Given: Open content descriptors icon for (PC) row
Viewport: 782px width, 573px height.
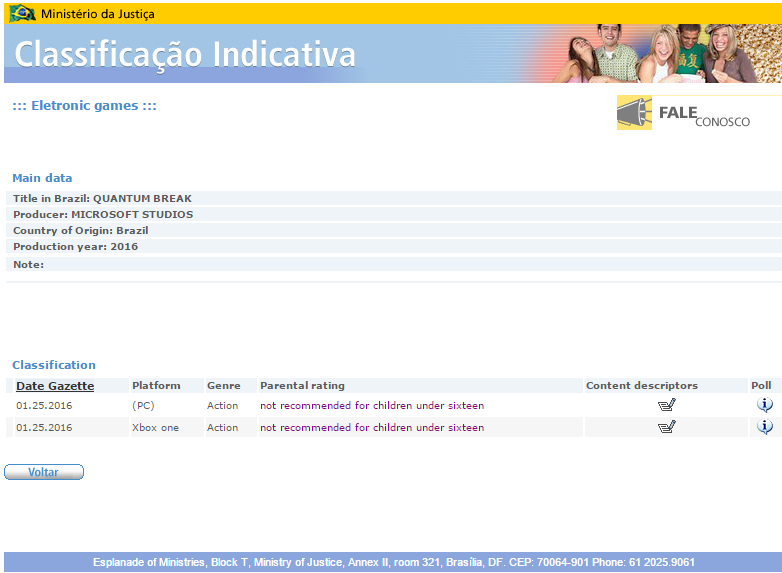Looking at the screenshot, I should [666, 404].
